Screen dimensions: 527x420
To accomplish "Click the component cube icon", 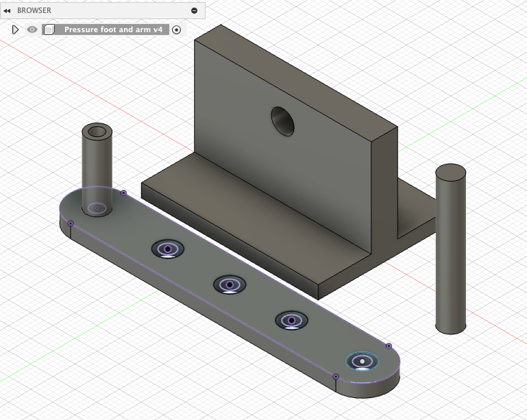I will click(49, 30).
